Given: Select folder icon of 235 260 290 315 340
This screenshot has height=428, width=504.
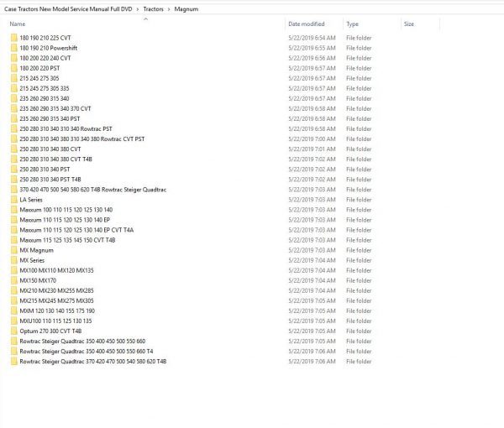Looking at the screenshot, I should [x=13, y=98].
